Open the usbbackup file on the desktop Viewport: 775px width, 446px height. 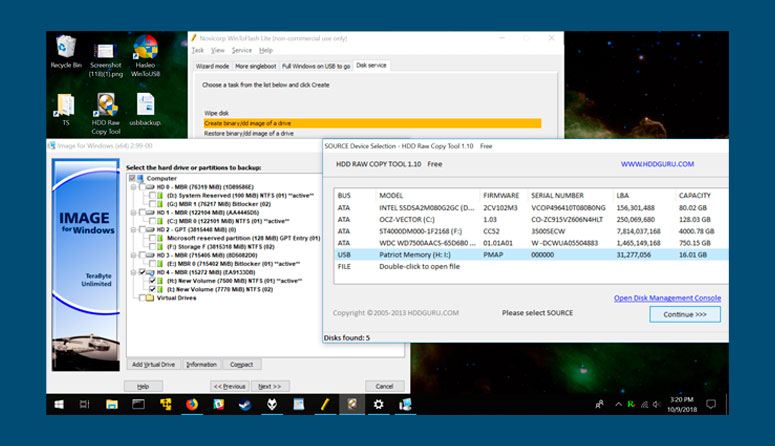click(145, 109)
